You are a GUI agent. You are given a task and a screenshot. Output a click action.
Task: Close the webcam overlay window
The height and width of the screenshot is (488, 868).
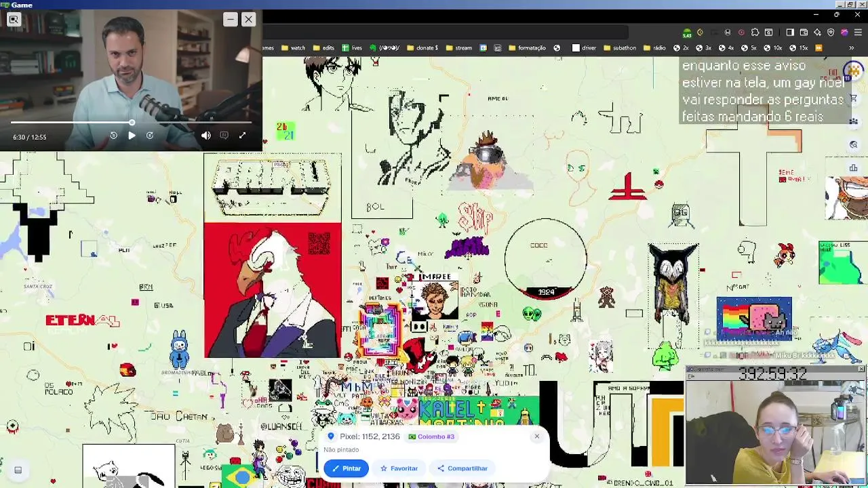861,369
